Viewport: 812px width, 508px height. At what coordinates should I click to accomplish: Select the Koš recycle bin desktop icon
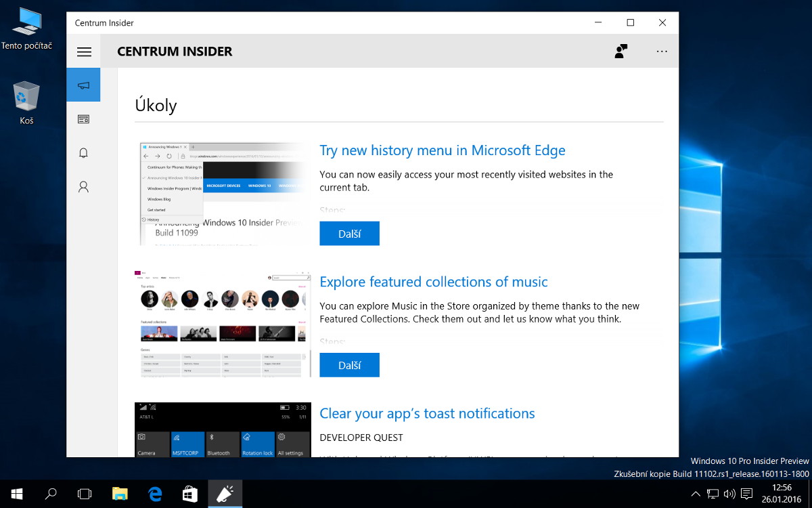26,103
